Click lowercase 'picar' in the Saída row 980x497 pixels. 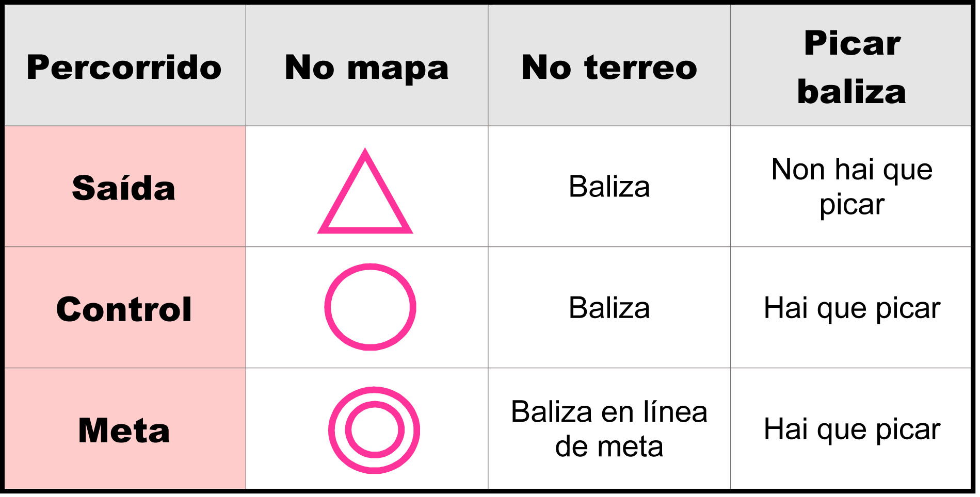pyautogui.click(x=852, y=205)
